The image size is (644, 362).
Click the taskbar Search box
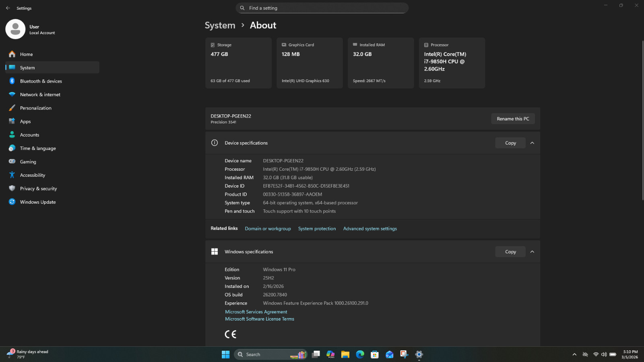point(270,354)
